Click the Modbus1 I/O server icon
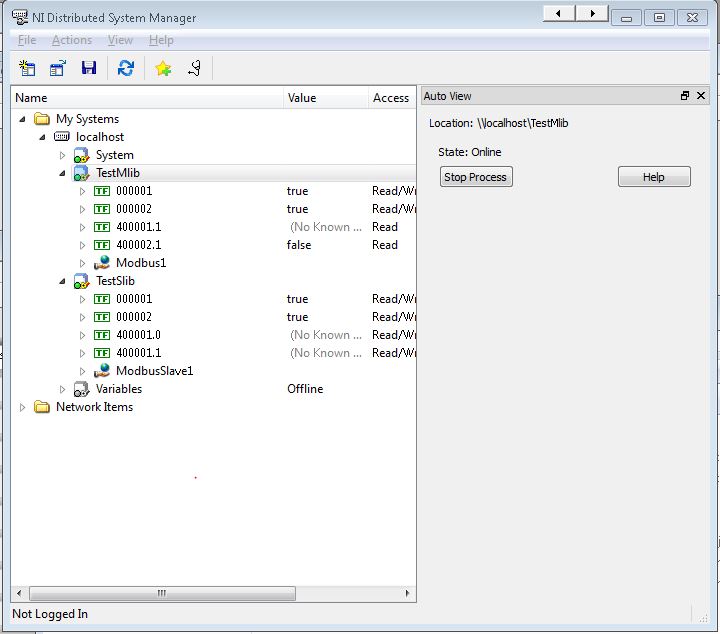720x634 pixels. tap(102, 263)
